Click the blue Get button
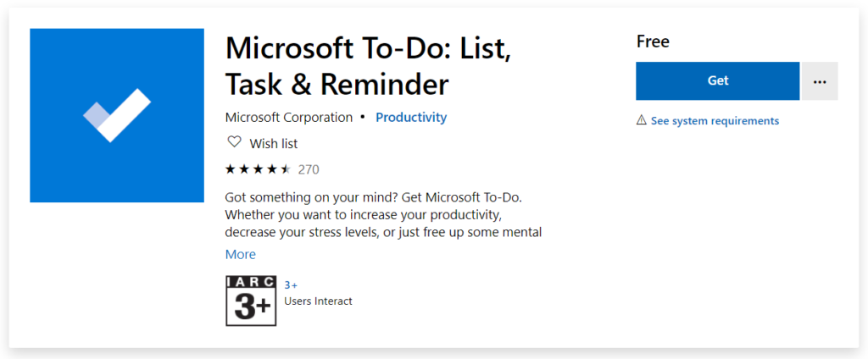Image resolution: width=868 pixels, height=359 pixels. (717, 80)
